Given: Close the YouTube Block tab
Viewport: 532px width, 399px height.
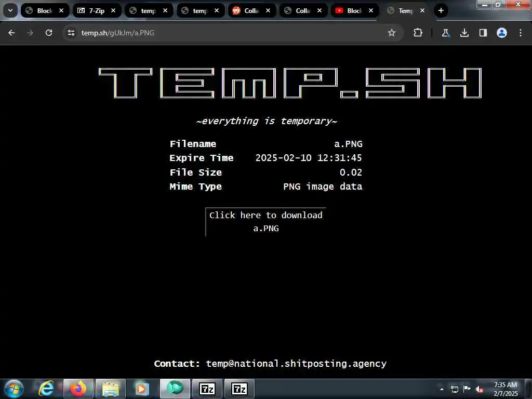Looking at the screenshot, I should (x=371, y=10).
